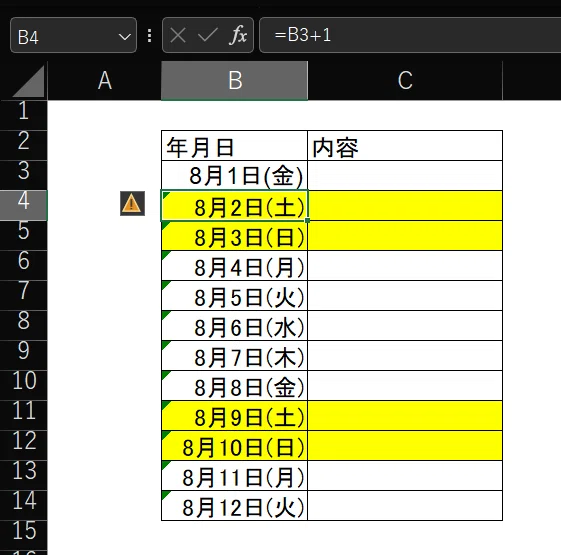Open the formula bar options dots handle
561x555 pixels.
(150, 35)
